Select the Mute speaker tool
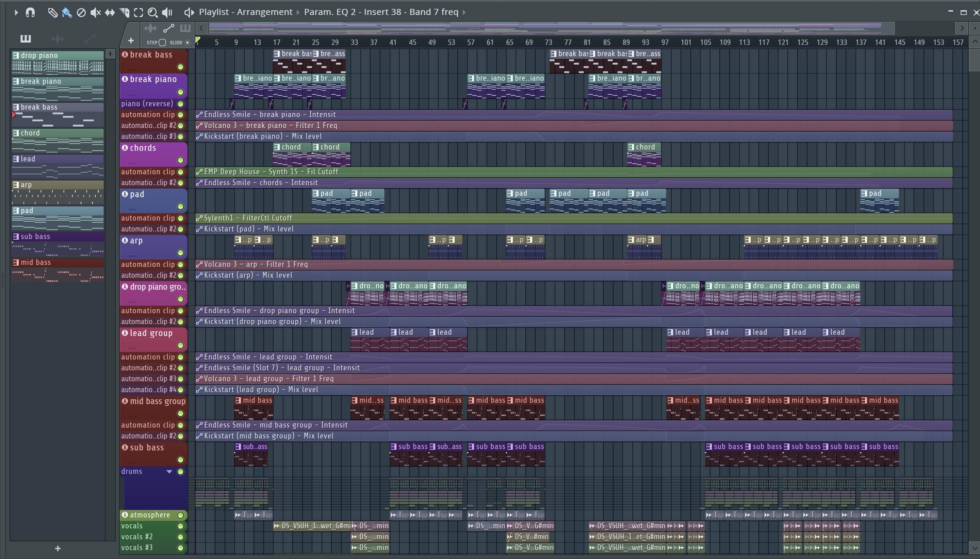 click(95, 13)
